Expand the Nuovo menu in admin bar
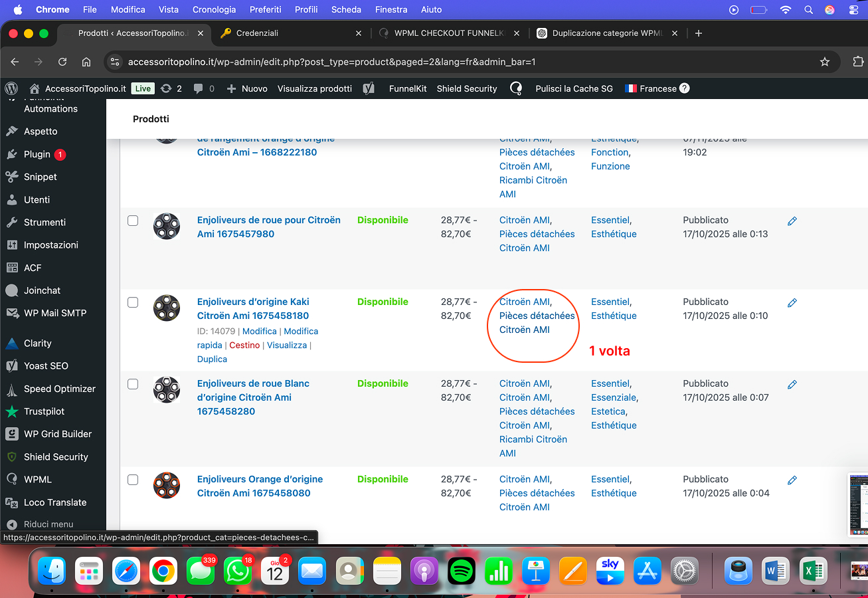Viewport: 868px width, 598px height. click(x=247, y=88)
